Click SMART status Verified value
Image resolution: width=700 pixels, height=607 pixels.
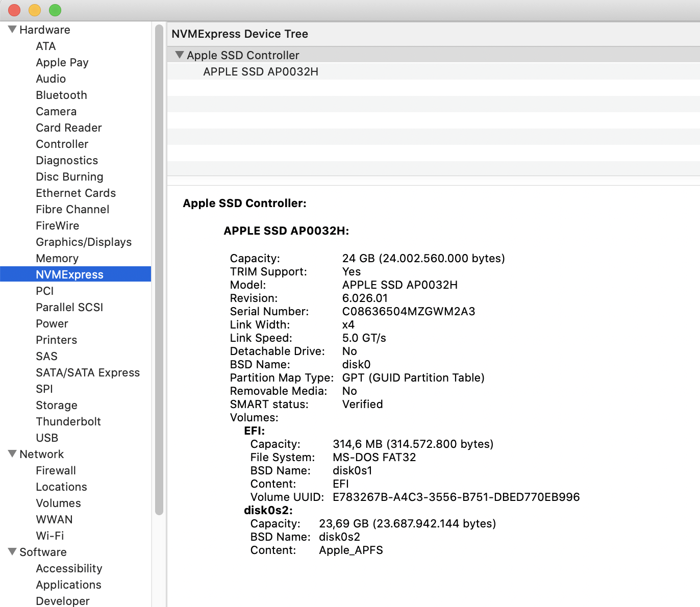pos(362,404)
